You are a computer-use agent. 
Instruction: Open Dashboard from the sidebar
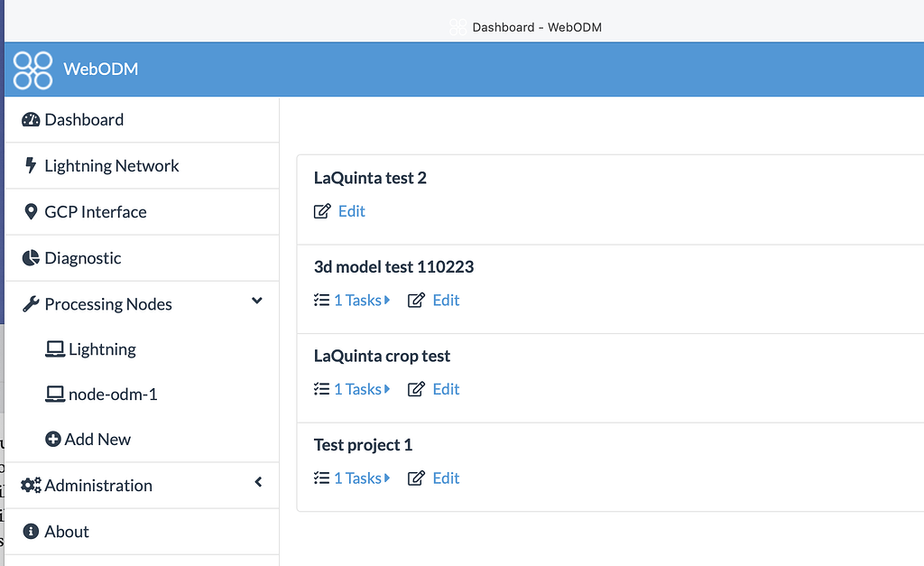[x=83, y=120]
